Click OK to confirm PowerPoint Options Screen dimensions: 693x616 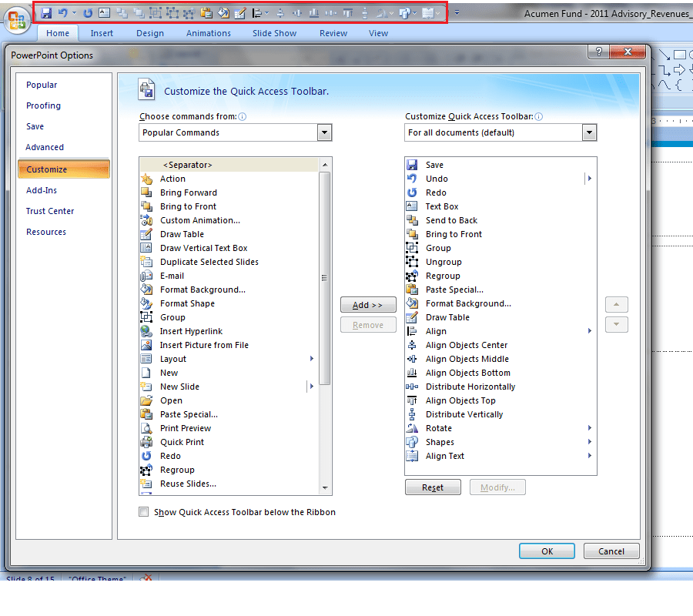[x=547, y=551]
